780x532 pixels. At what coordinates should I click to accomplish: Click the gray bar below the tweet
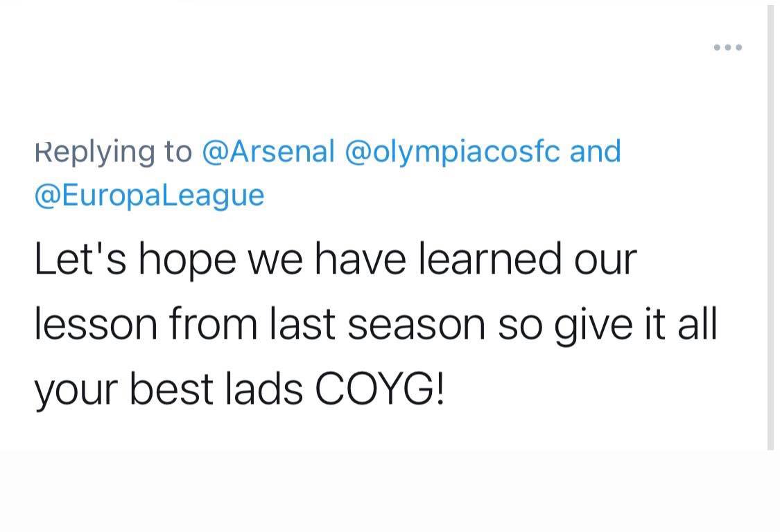coord(390,491)
